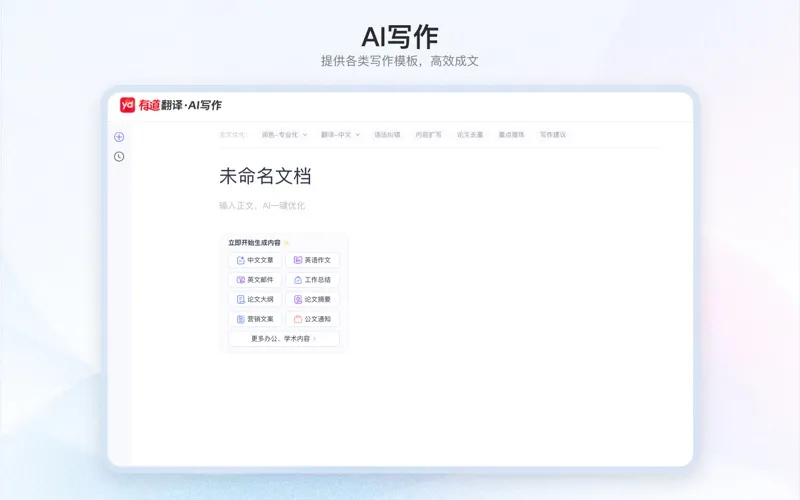
Task: Open the 润色-专业化 polish dropdown
Action: [x=284, y=135]
